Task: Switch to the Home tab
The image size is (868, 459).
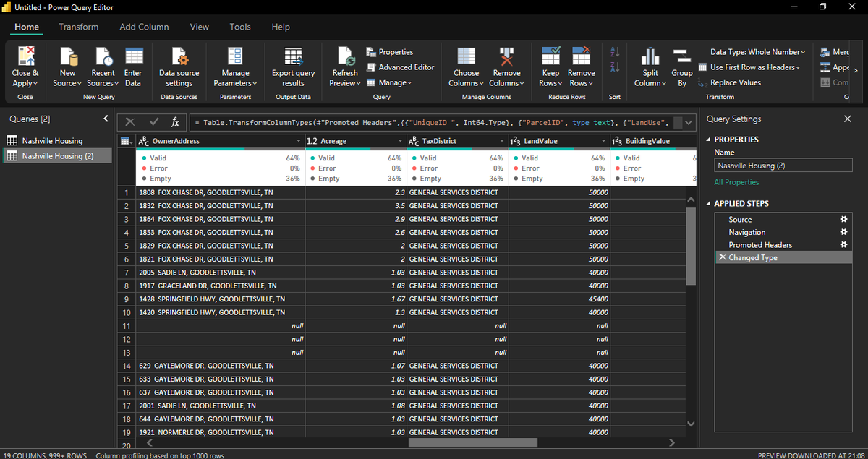Action: (x=27, y=27)
